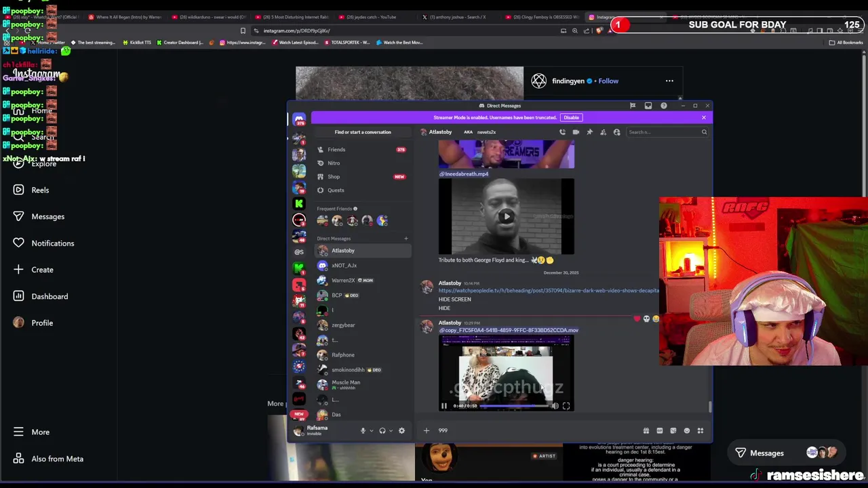This screenshot has height=488, width=868.
Task: Open Instagram Profile
Action: 33,323
